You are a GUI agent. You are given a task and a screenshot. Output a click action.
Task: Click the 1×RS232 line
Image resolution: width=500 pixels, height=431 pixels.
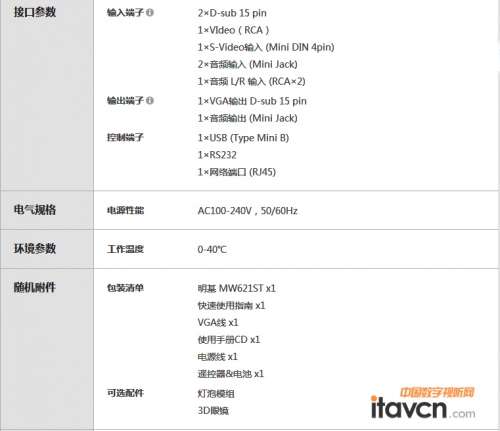tap(217, 155)
